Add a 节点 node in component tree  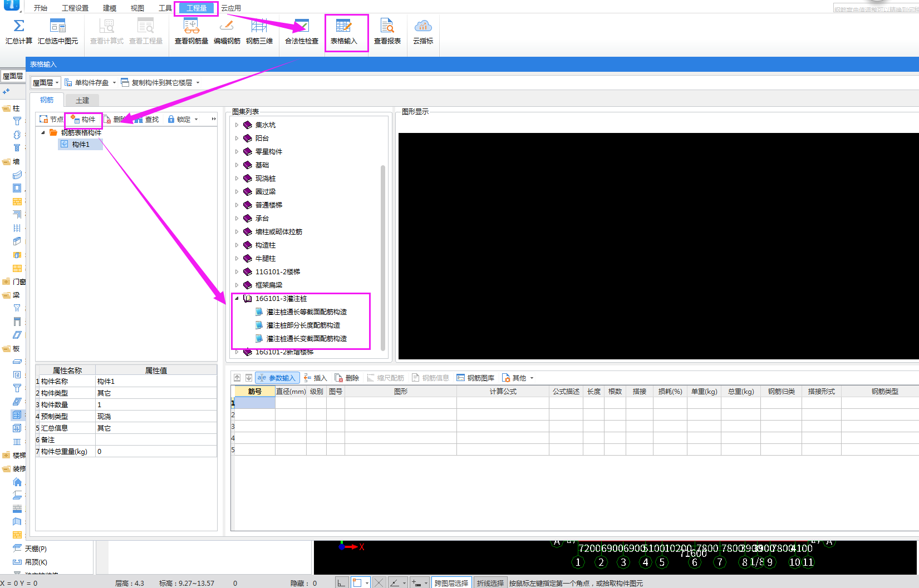click(51, 120)
